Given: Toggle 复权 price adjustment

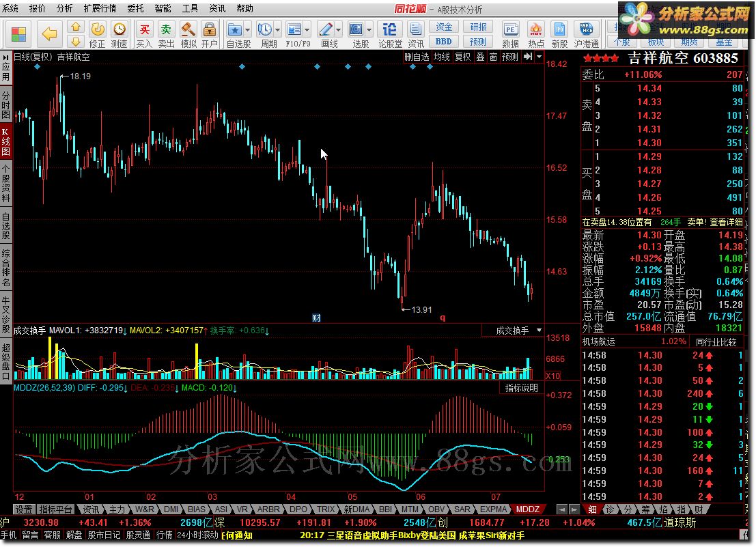Looking at the screenshot, I should [x=462, y=57].
